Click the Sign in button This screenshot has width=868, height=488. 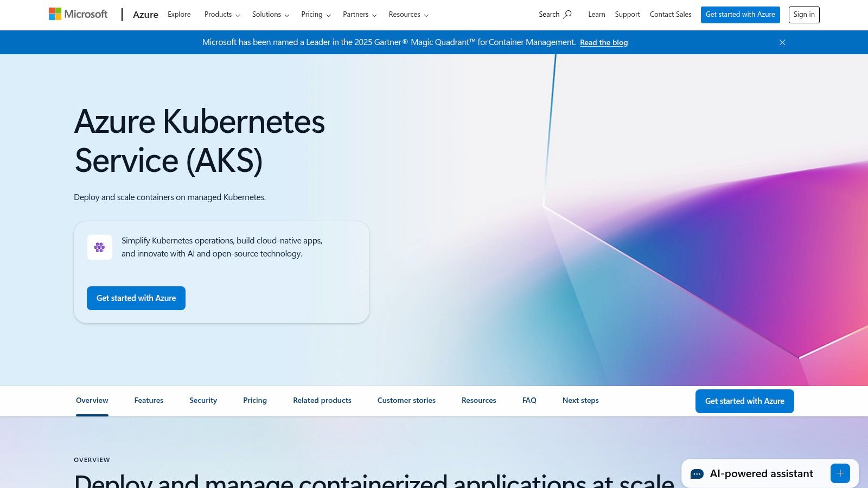804,15
